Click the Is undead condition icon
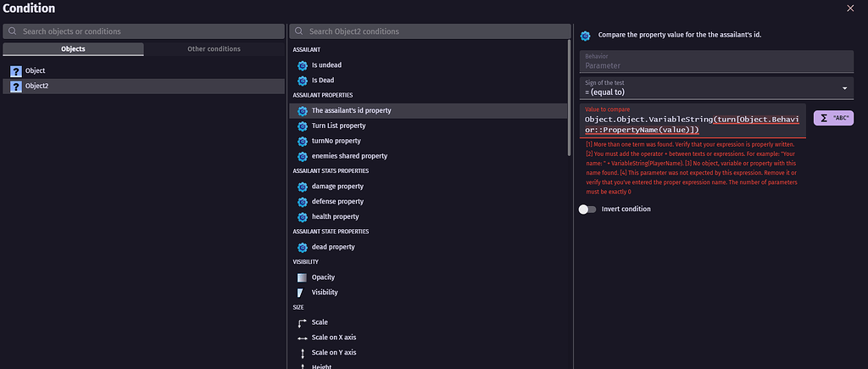 [x=302, y=65]
